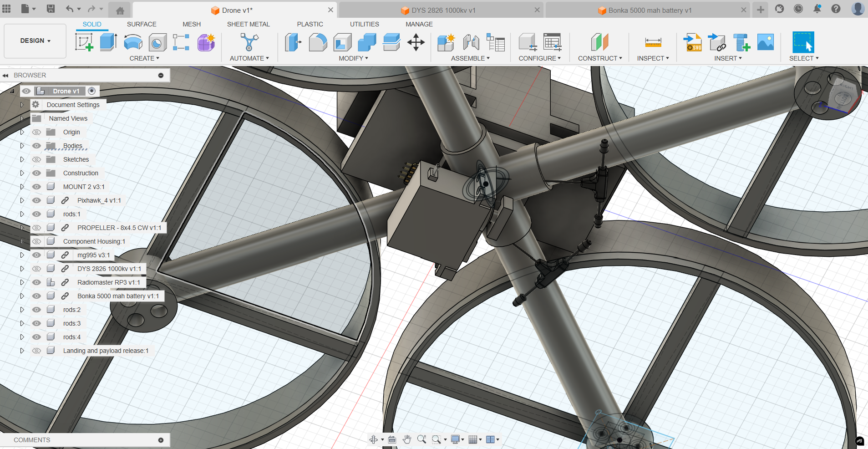This screenshot has width=868, height=449.
Task: Go to the Home tab icon
Action: point(120,10)
